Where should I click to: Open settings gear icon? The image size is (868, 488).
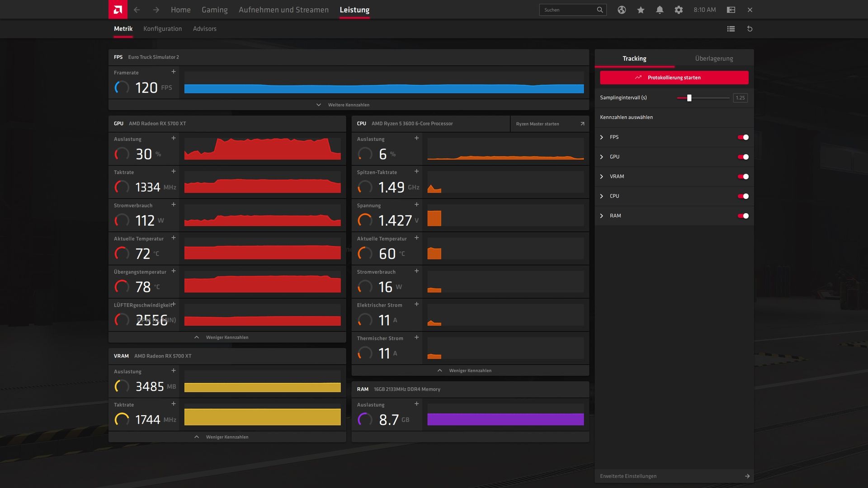(x=679, y=10)
